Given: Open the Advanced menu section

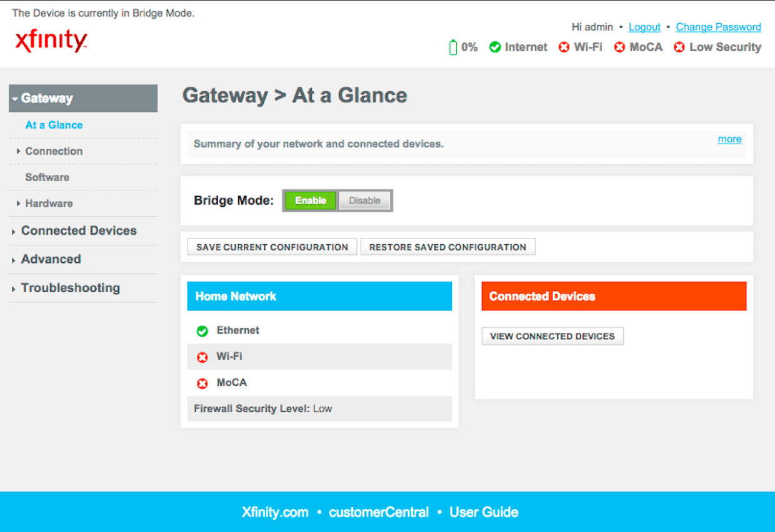Looking at the screenshot, I should tap(51, 259).
